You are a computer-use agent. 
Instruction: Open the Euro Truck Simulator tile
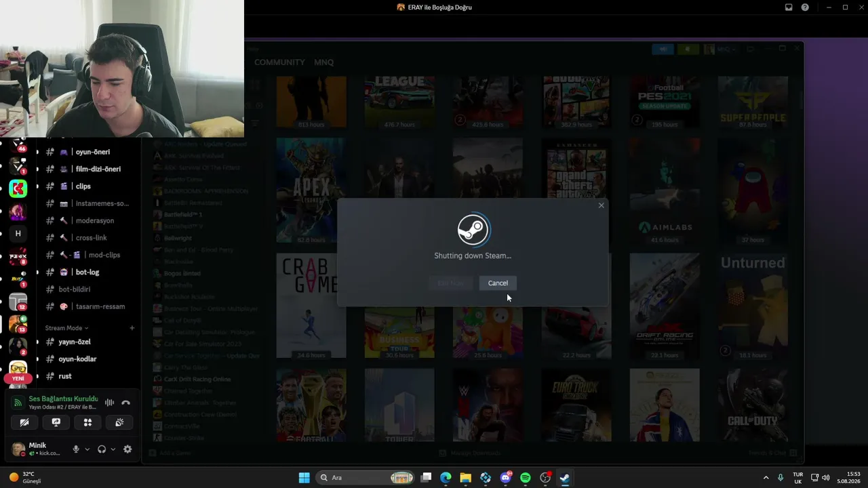[x=576, y=405]
